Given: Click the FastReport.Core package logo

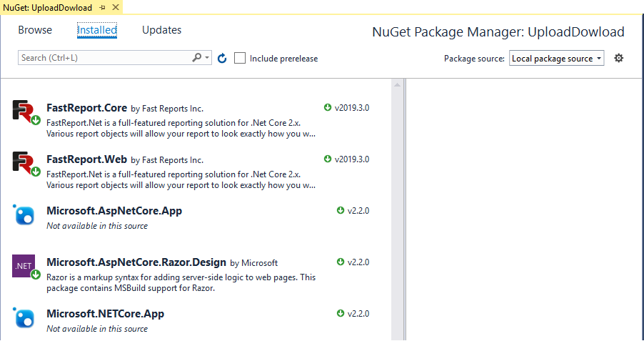Looking at the screenshot, I should pos(26,112).
